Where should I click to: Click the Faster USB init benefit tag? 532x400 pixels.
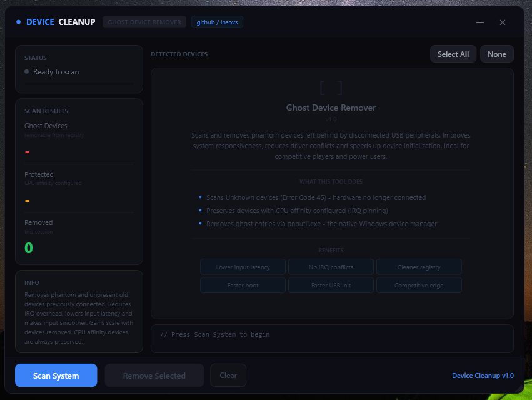(x=331, y=285)
